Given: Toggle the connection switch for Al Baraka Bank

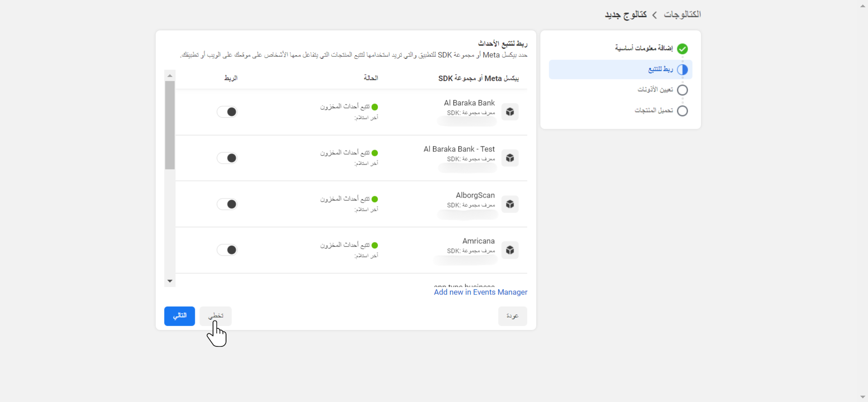Looking at the screenshot, I should tap(227, 112).
